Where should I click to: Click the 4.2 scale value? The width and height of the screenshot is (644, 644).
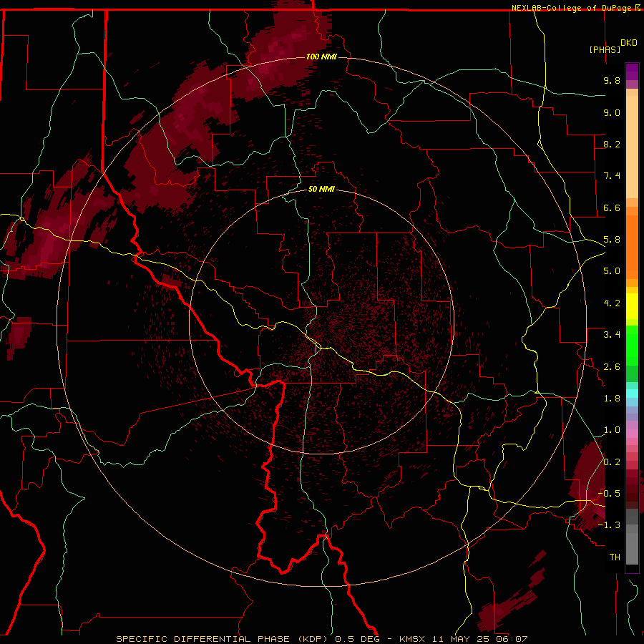pos(612,303)
